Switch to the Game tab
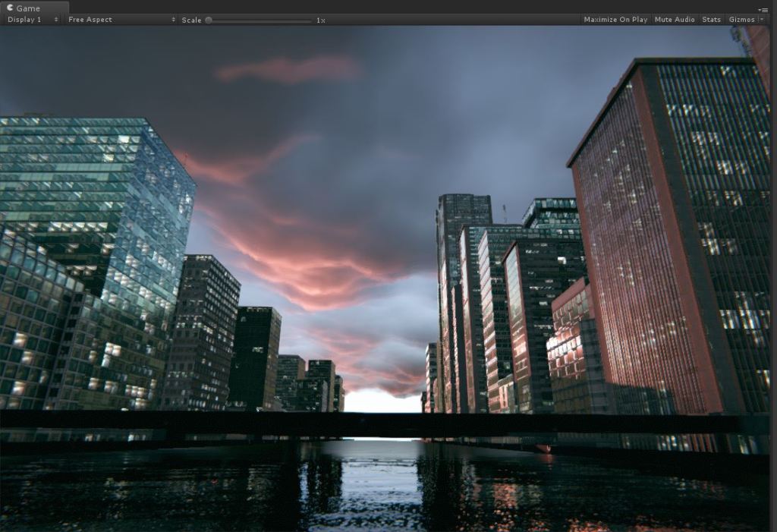Viewport: 777px width, 532px height. coord(29,8)
